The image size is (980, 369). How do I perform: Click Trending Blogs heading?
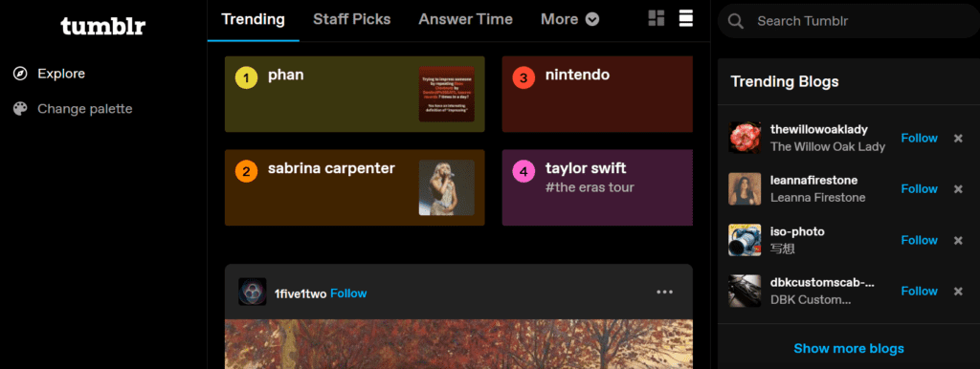click(x=785, y=82)
